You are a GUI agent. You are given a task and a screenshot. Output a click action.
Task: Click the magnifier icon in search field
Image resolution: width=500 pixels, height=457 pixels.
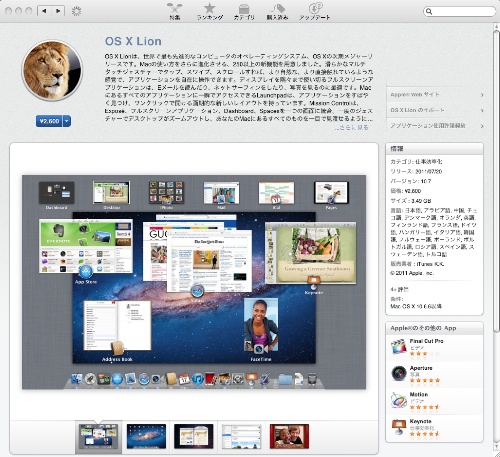(429, 11)
